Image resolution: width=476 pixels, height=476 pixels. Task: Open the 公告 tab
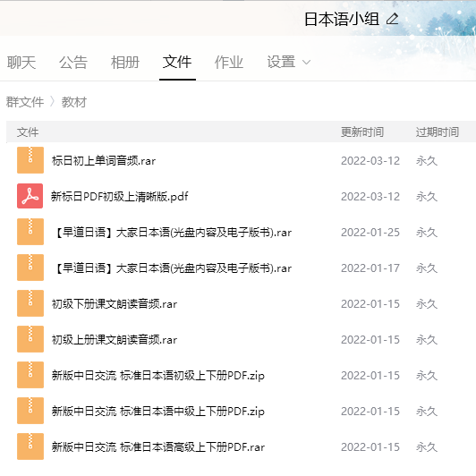pos(73,63)
